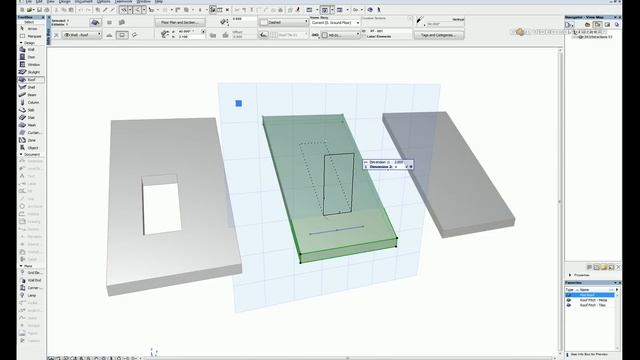640x360 pixels.
Task: Select the Lamp tool
Action: tap(31, 296)
